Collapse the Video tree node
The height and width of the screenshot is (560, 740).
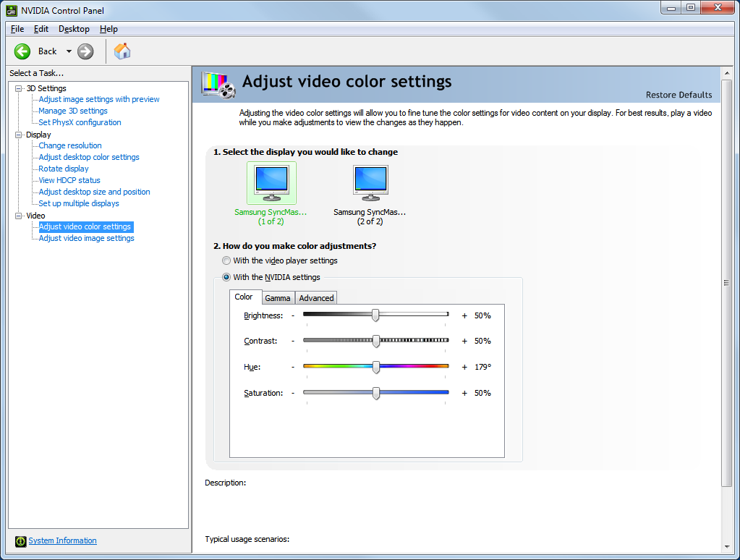[x=18, y=216]
